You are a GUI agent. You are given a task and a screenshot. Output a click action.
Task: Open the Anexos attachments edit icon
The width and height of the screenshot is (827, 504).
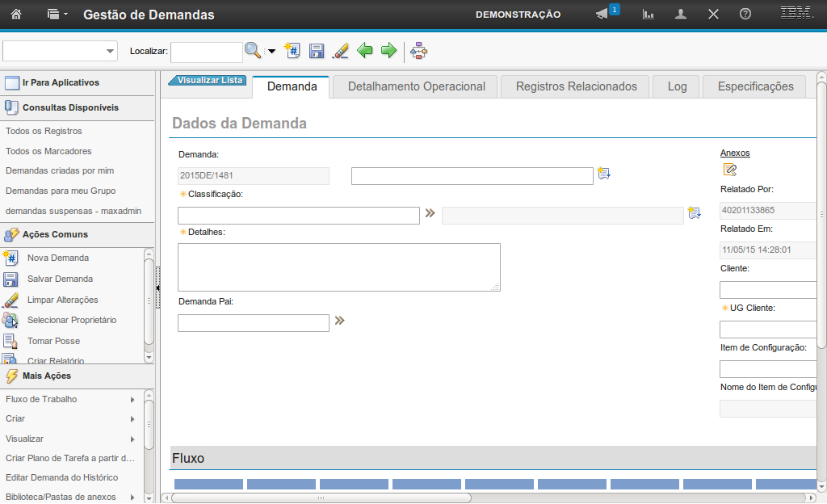tap(730, 170)
